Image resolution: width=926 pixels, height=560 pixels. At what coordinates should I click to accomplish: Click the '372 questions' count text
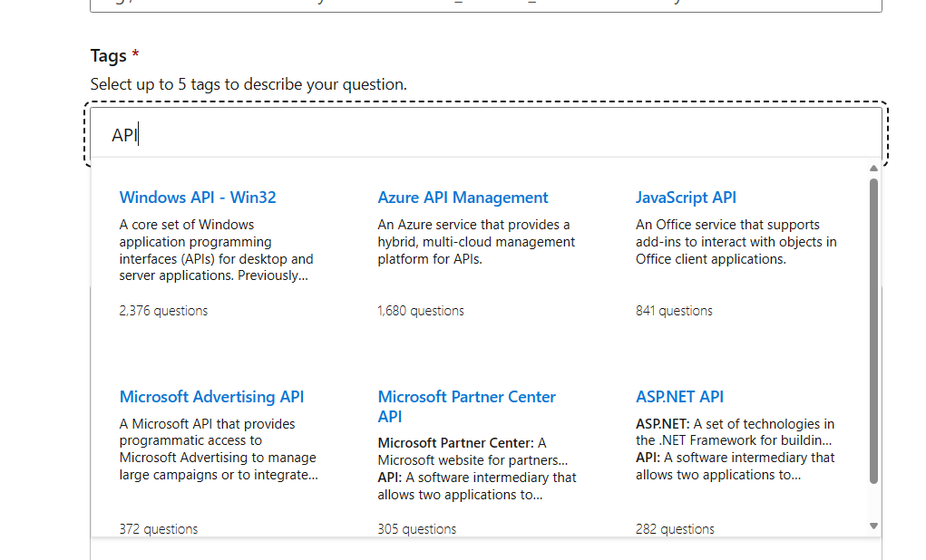coord(159,528)
